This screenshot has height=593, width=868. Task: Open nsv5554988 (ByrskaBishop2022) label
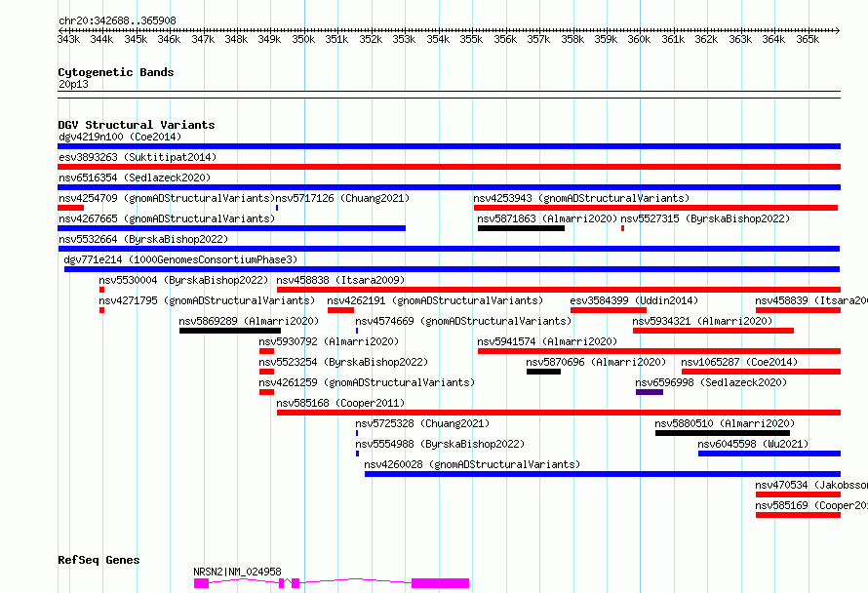click(x=440, y=444)
